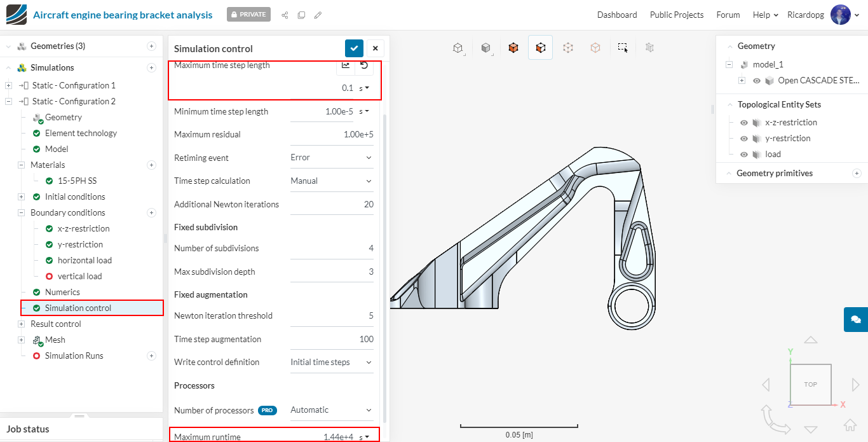Open unit dropdown for minimum time step
Image resolution: width=868 pixels, height=442 pixels.
[x=365, y=111]
